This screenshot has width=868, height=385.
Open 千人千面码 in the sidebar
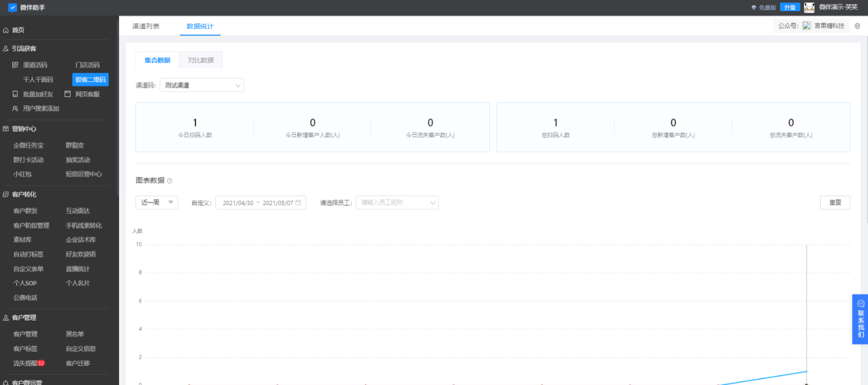point(38,80)
